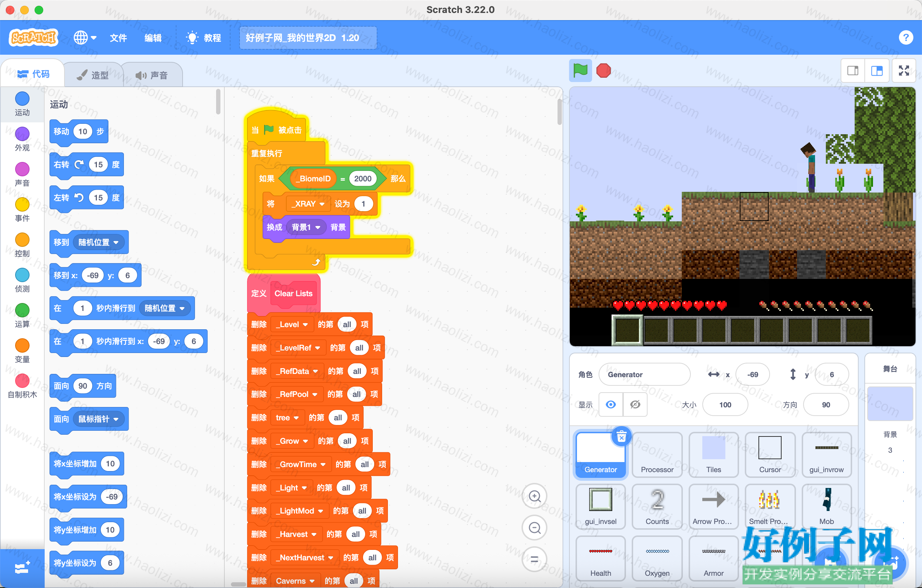Click the block palette scrollbar
The width and height of the screenshot is (922, 588).
coord(218,102)
